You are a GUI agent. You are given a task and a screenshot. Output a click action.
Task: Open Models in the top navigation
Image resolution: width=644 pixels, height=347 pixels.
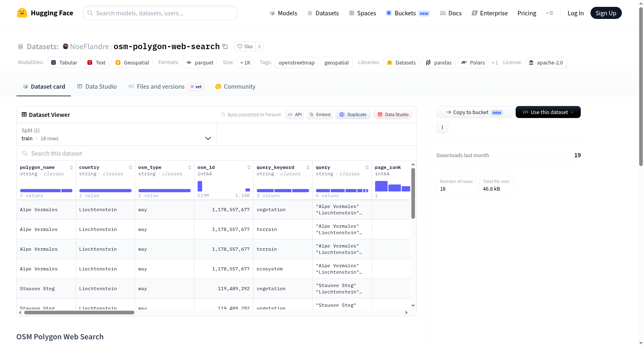283,13
